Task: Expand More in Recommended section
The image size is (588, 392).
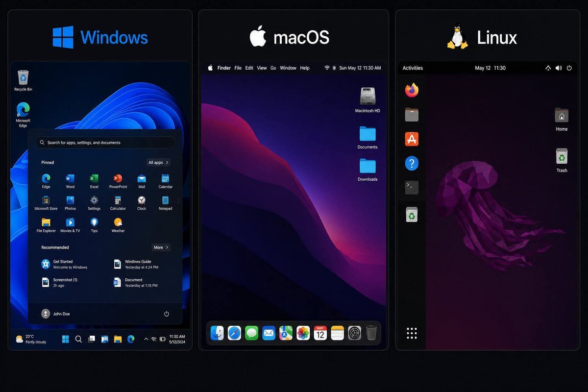Action: coord(161,247)
